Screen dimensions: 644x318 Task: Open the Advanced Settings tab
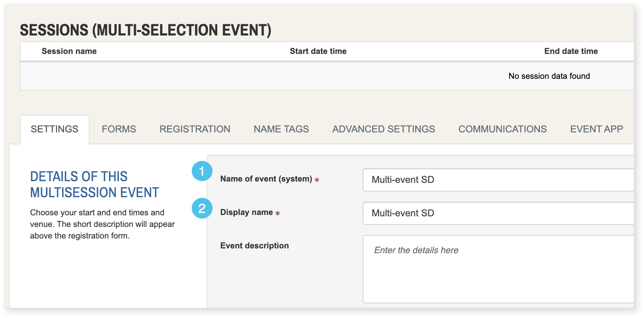(x=383, y=129)
